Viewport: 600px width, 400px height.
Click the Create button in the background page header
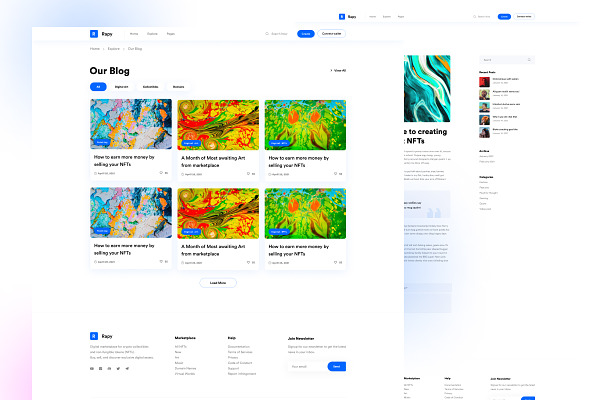pos(504,16)
